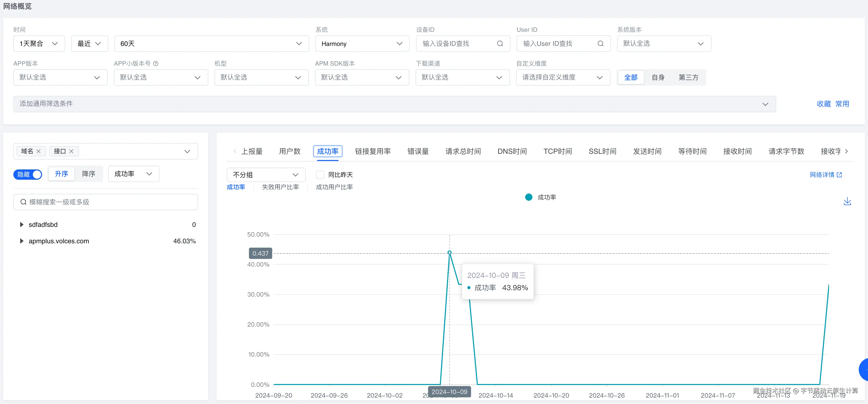Click the 模糊搜索一级或多级 search field
The height and width of the screenshot is (404, 868).
[105, 202]
